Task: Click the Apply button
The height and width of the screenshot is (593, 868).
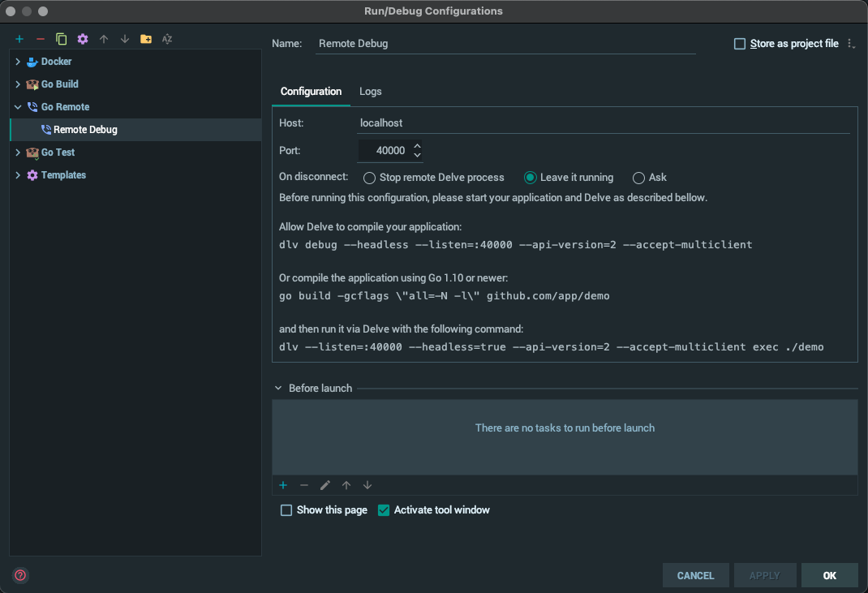Action: (x=765, y=576)
